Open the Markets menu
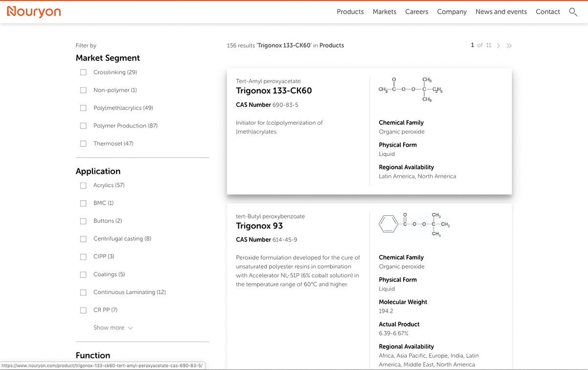This screenshot has width=588, height=370. tap(384, 12)
